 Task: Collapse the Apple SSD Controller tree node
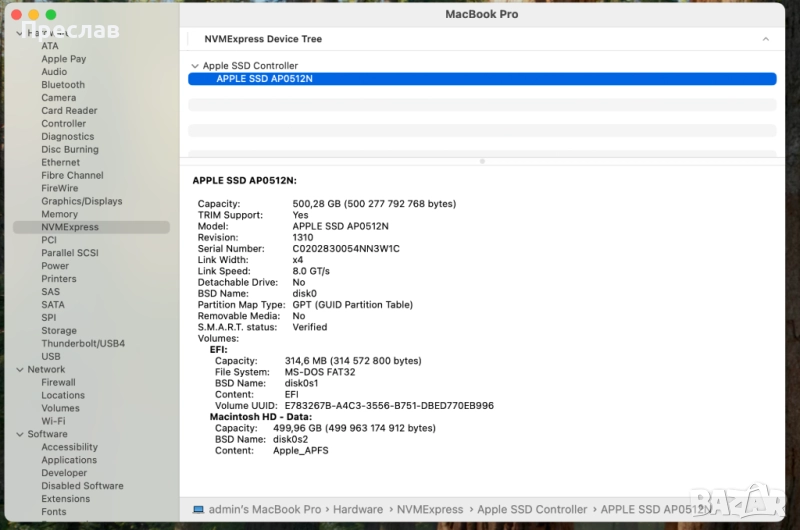click(x=195, y=66)
